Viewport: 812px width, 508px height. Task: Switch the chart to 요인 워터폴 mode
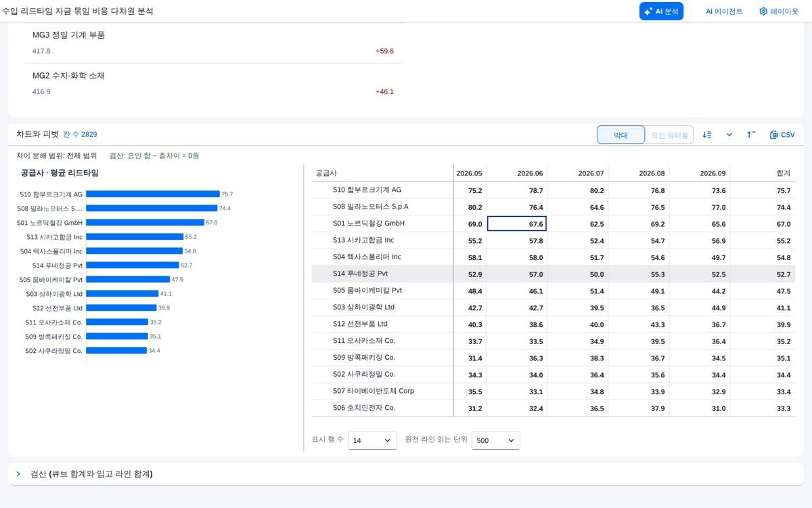pos(669,135)
